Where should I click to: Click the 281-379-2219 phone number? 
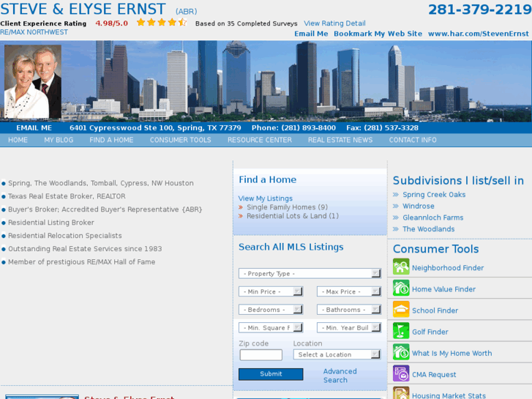480,10
